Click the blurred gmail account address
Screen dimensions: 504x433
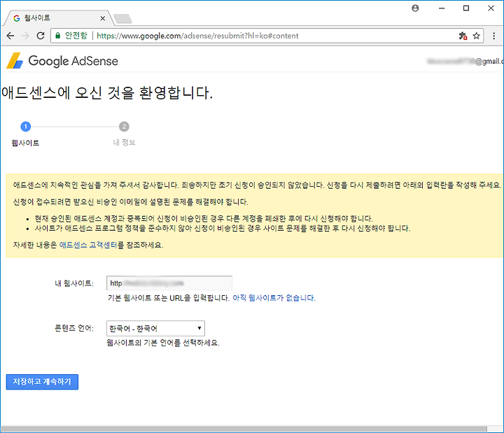(465, 61)
